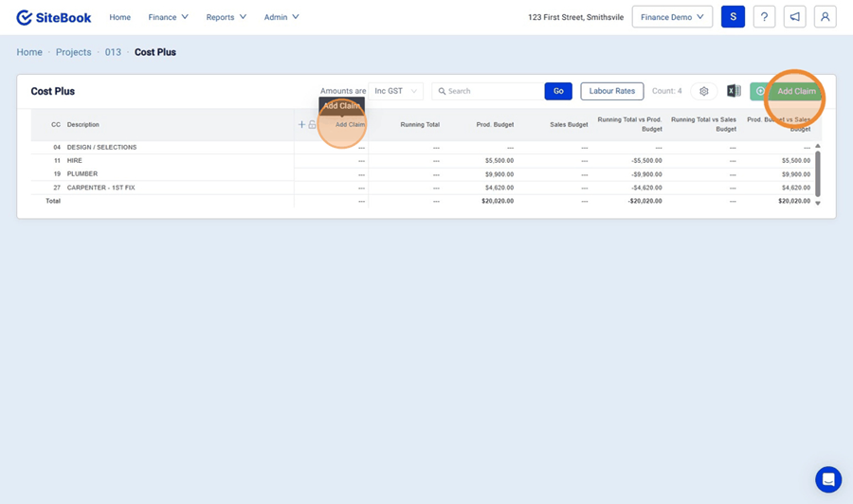Expand the Finance menu
The image size is (853, 504).
[168, 17]
